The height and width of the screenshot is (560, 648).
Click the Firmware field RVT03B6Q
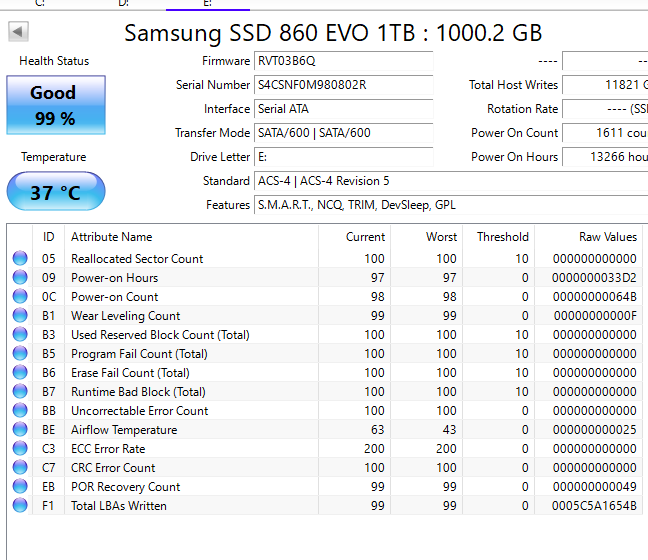tap(343, 61)
